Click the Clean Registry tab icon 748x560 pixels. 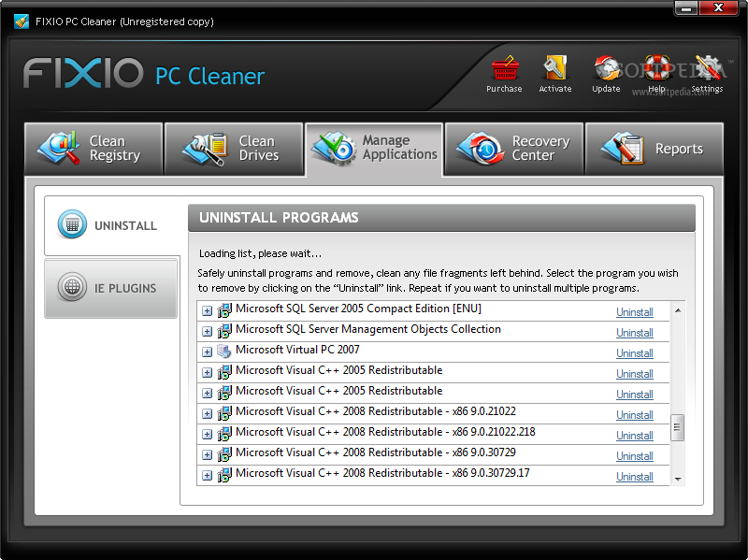pos(58,149)
